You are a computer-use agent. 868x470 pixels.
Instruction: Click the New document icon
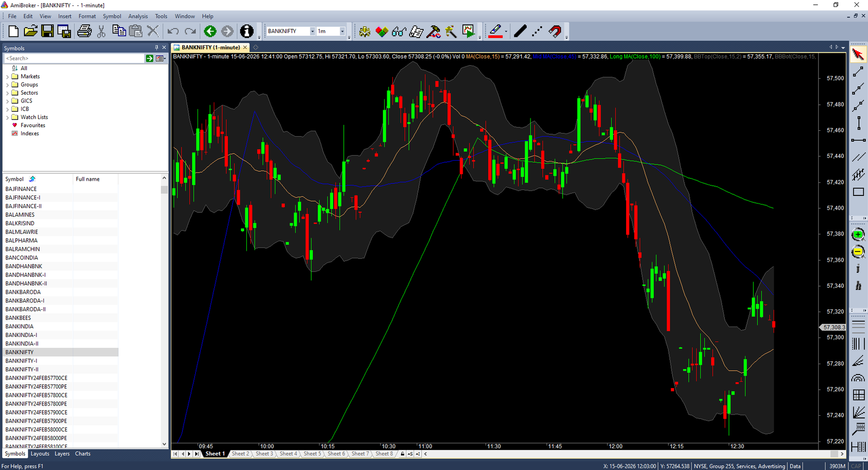coord(14,31)
